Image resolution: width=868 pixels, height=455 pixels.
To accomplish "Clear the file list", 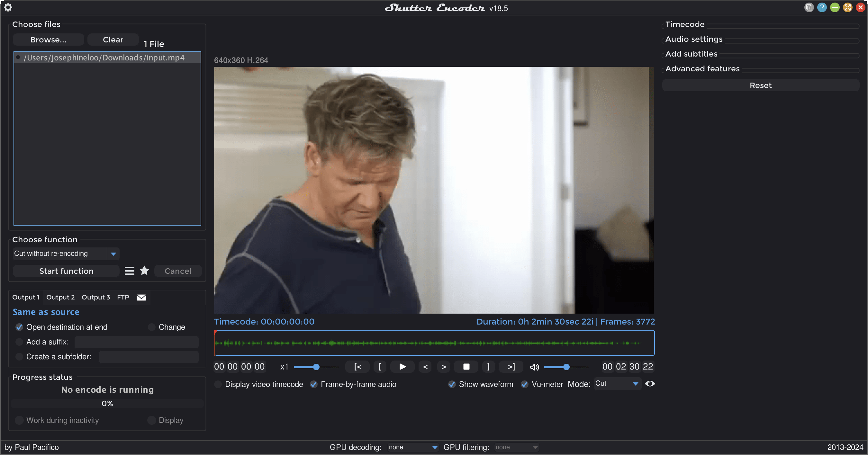I will (x=113, y=40).
